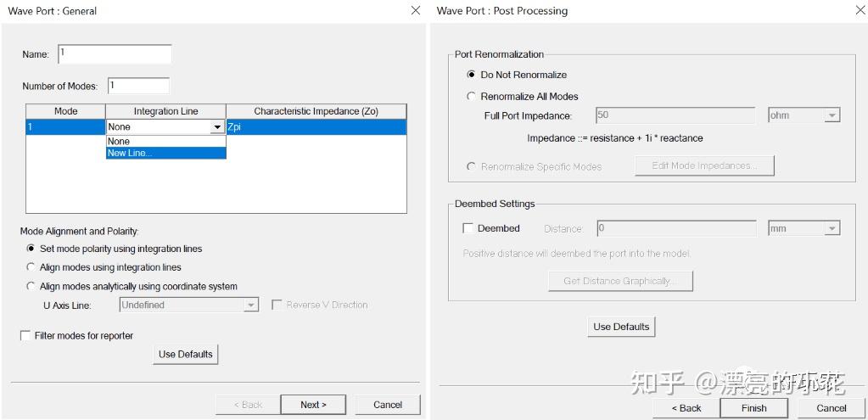This screenshot has width=868, height=420.
Task: Expand the U Axis Line dropdown
Action: point(250,305)
